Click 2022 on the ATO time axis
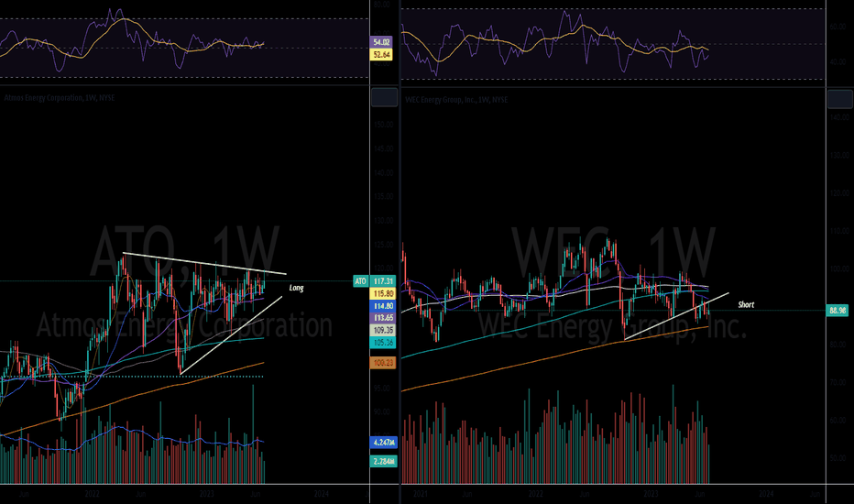 tap(92, 494)
